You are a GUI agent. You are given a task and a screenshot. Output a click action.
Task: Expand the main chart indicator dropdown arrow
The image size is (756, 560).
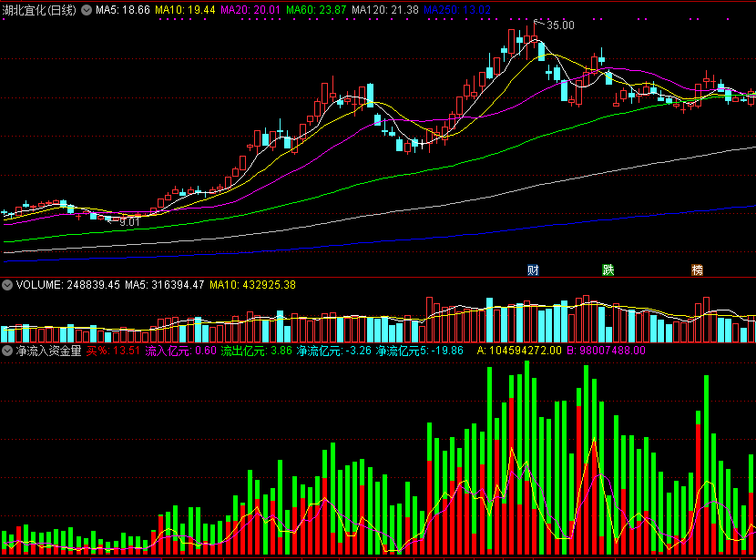(x=87, y=10)
